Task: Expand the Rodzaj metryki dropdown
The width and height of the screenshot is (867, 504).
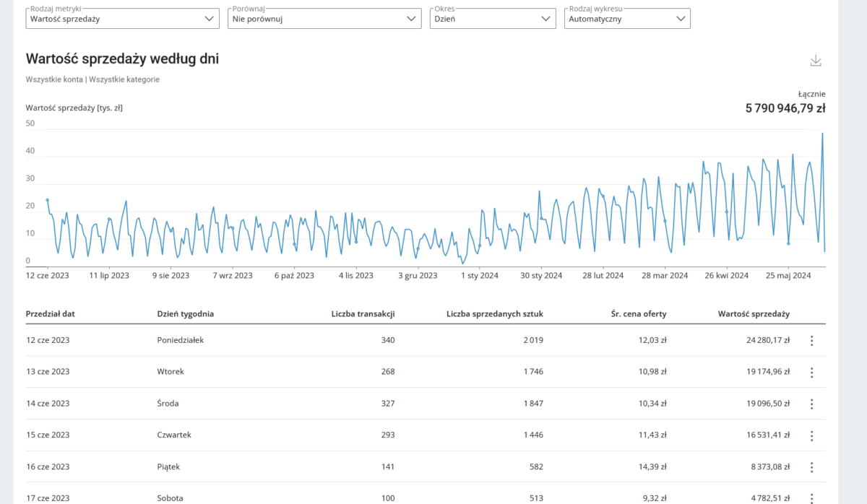Action: 122,19
